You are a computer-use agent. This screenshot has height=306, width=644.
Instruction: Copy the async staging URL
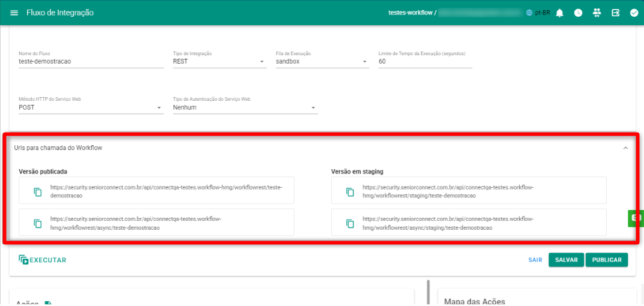point(350,223)
